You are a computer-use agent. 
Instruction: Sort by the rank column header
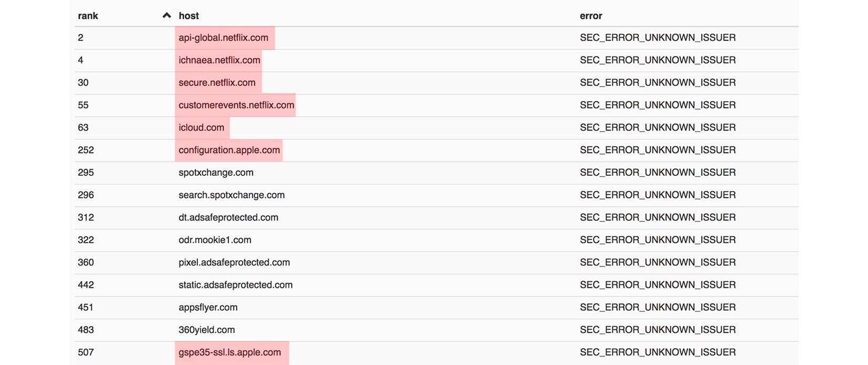[88, 16]
